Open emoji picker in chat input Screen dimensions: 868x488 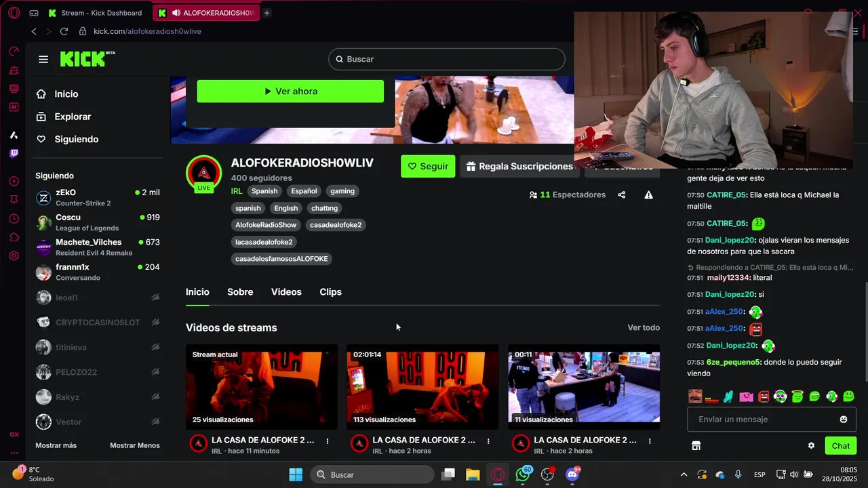[844, 420]
